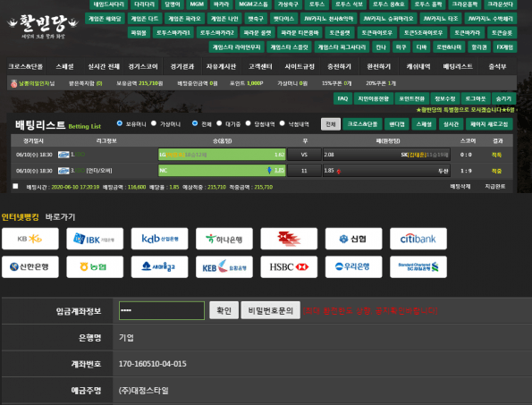
Task: Switch to the 핸디캡 filter tab
Action: (x=397, y=124)
